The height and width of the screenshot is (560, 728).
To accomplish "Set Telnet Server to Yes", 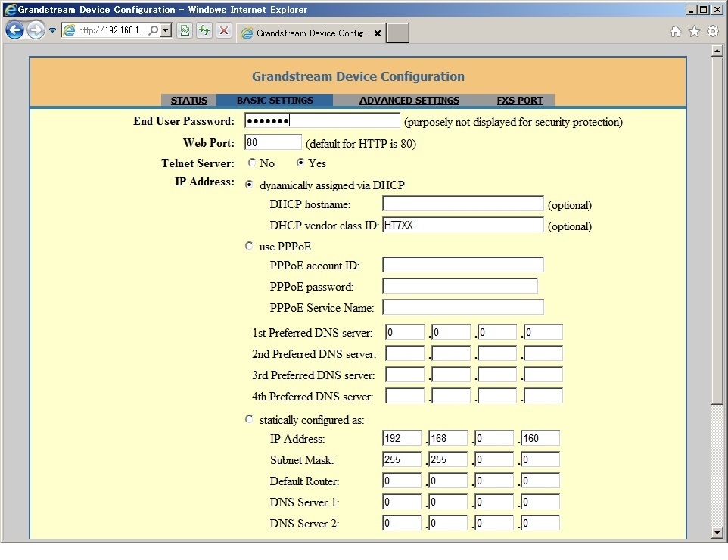I will pyautogui.click(x=300, y=163).
